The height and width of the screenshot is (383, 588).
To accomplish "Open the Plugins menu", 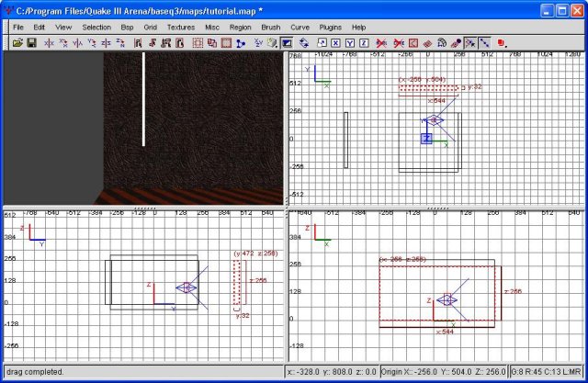I will (x=331, y=28).
